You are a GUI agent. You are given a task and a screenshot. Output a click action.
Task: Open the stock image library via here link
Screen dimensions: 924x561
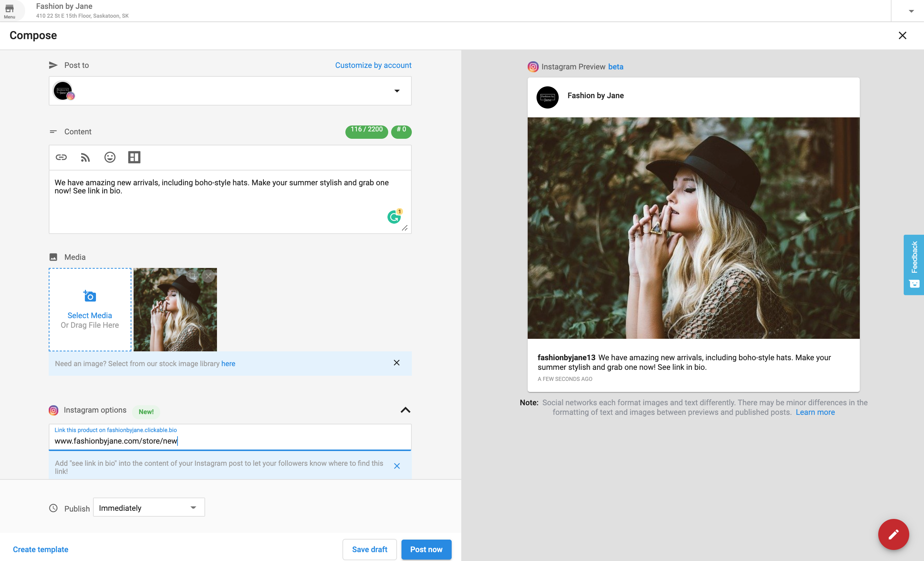[x=228, y=364]
